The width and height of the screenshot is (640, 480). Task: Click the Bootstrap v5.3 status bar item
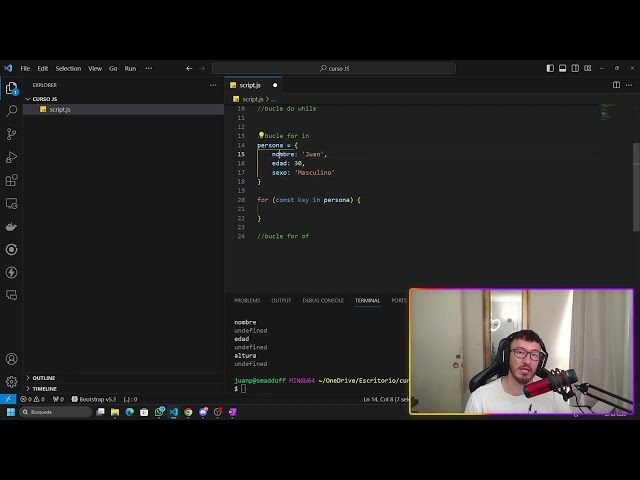pos(94,399)
